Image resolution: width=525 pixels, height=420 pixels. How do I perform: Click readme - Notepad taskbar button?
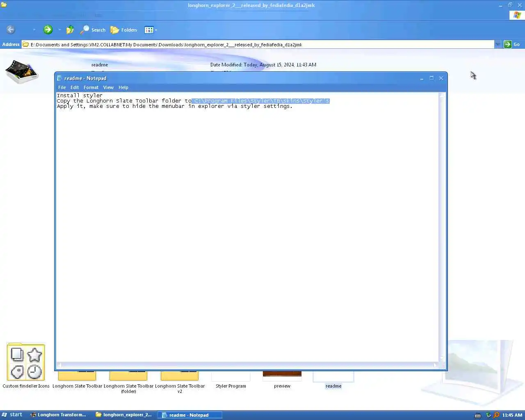point(189,415)
